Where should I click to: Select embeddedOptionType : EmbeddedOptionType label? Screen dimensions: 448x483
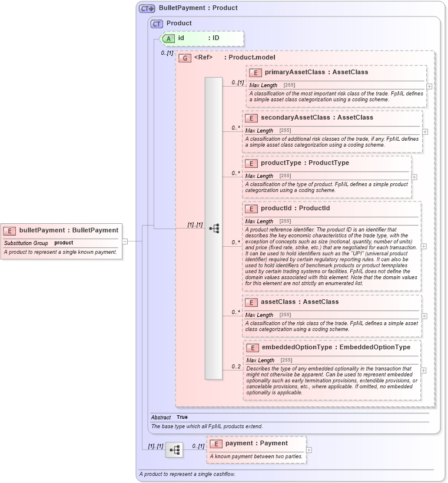[x=336, y=347]
